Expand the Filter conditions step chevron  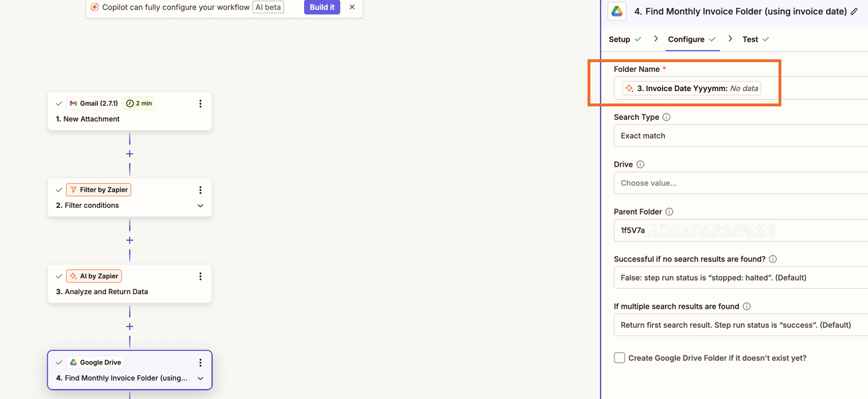200,206
